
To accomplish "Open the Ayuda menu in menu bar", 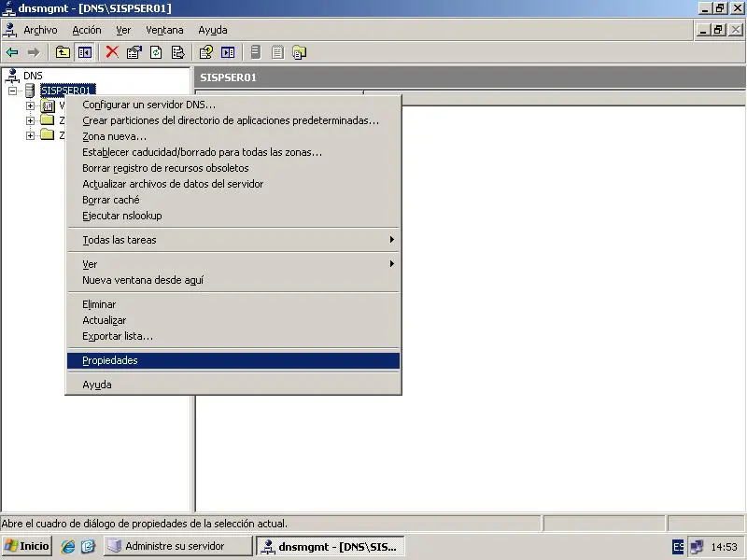I will 213,30.
